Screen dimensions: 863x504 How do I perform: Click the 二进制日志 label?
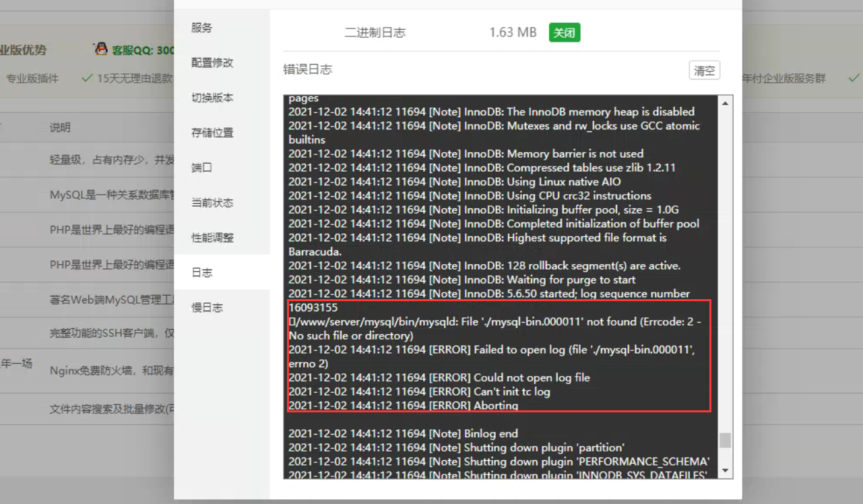coord(375,32)
